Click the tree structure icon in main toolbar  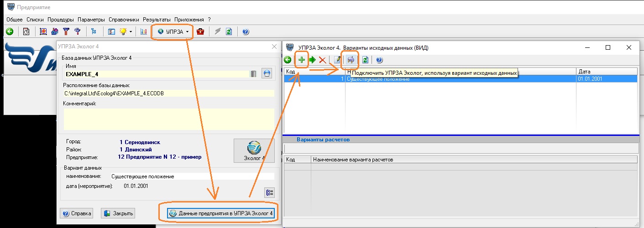94,31
